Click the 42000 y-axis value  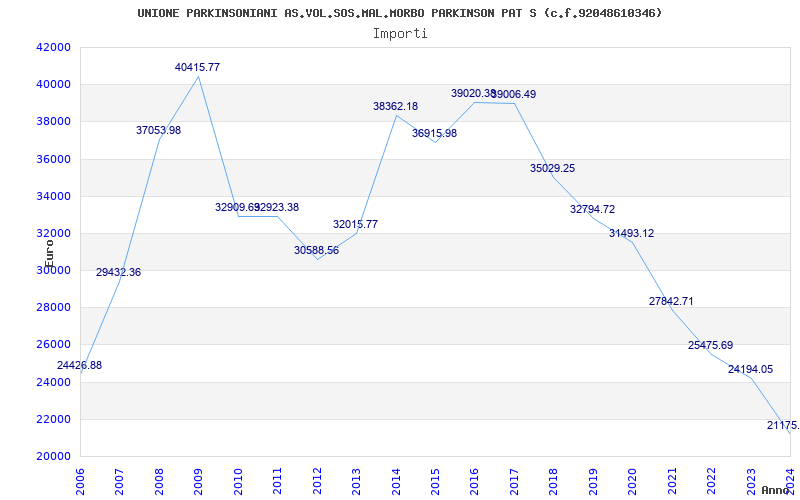tap(53, 47)
